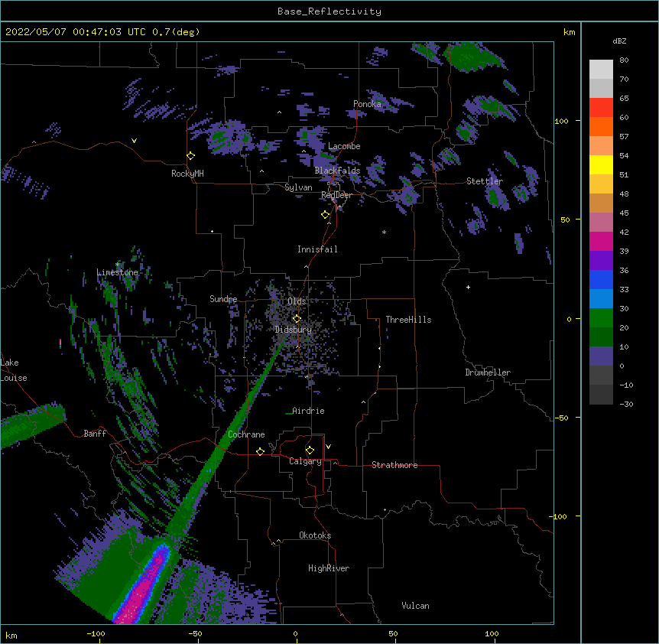The height and width of the screenshot is (644, 659).
Task: Click the Lacombe city label
Action: pyautogui.click(x=344, y=146)
